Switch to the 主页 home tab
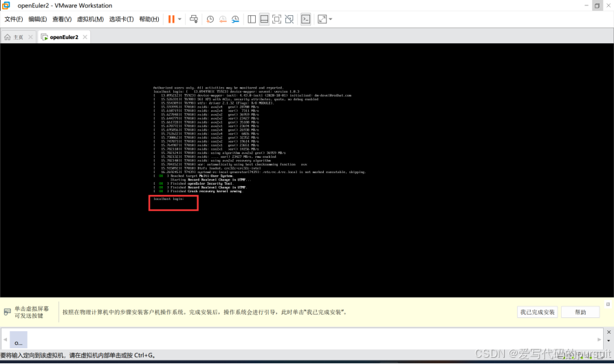 [x=14, y=37]
